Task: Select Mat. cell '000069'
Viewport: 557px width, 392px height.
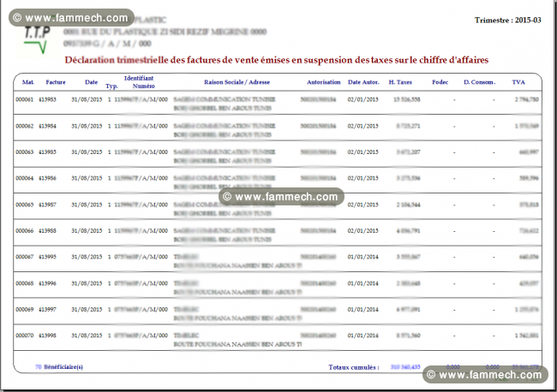Action: 25,310
